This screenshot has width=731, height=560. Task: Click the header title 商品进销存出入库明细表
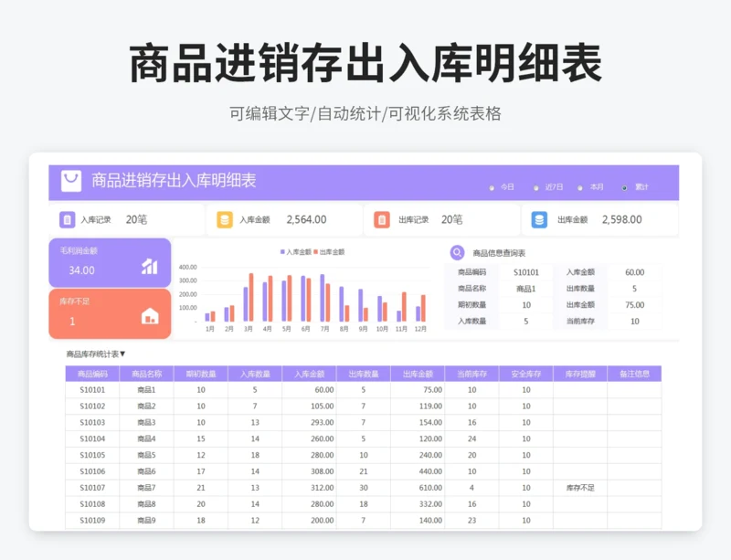pyautogui.click(x=174, y=181)
